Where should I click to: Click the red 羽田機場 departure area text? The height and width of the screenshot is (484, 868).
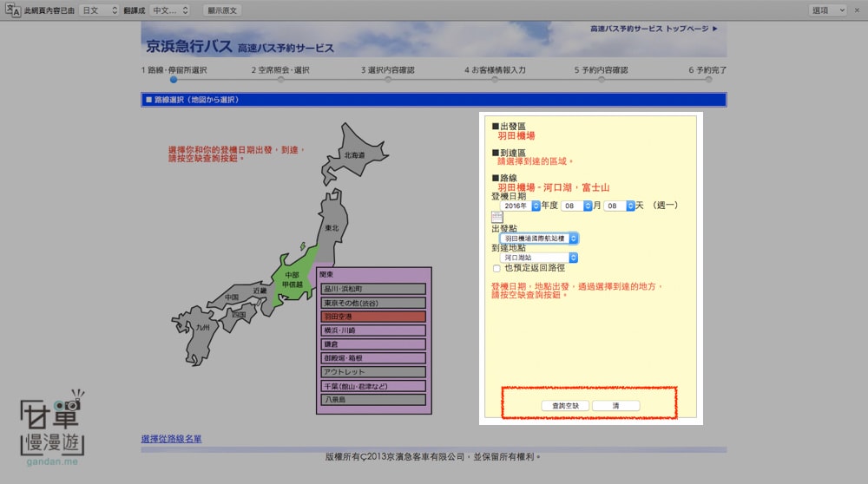[516, 135]
